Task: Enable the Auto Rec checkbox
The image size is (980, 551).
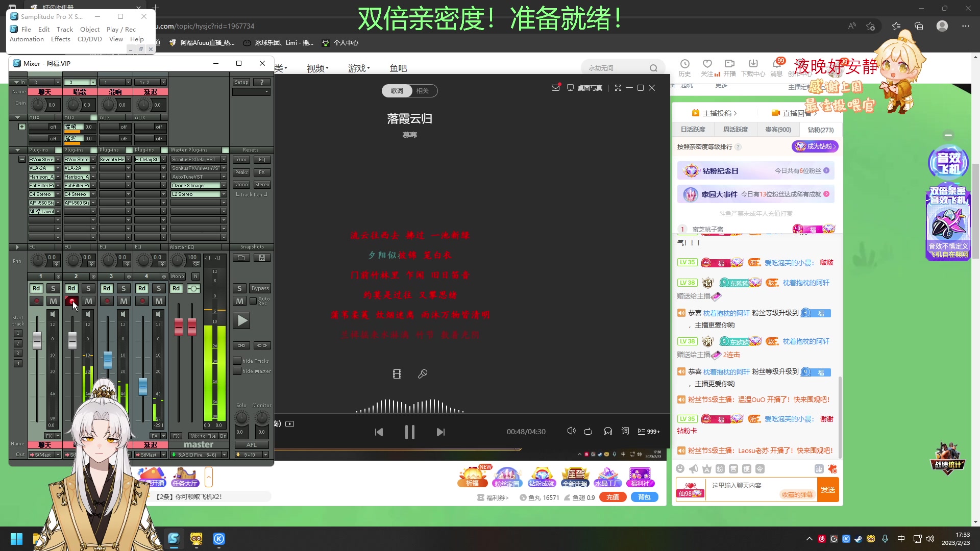Action: click(x=253, y=301)
